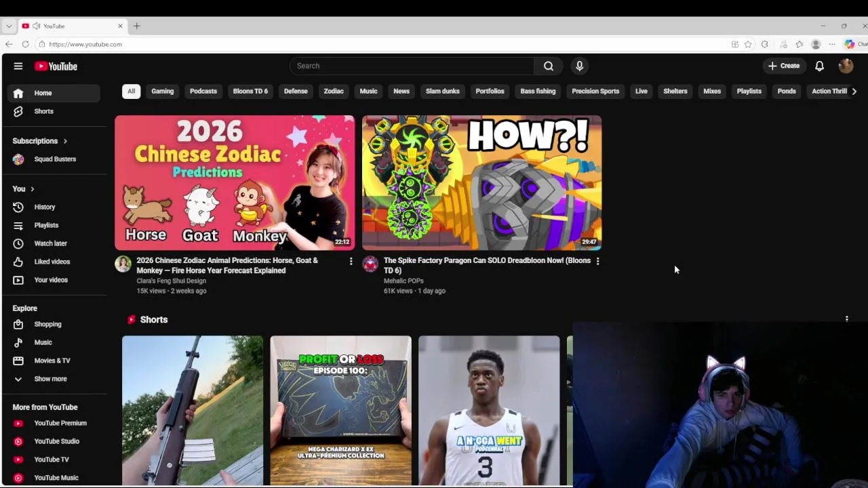Click Clara's Feng Shui Design channel name

tap(171, 281)
